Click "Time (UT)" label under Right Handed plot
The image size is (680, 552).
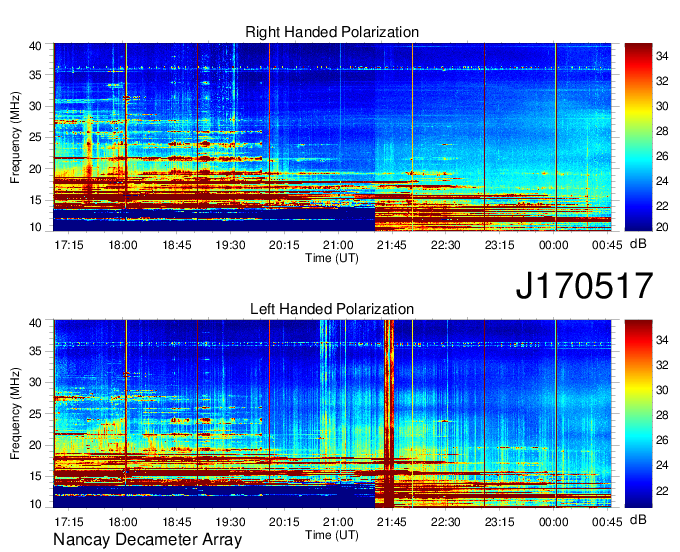(x=332, y=258)
